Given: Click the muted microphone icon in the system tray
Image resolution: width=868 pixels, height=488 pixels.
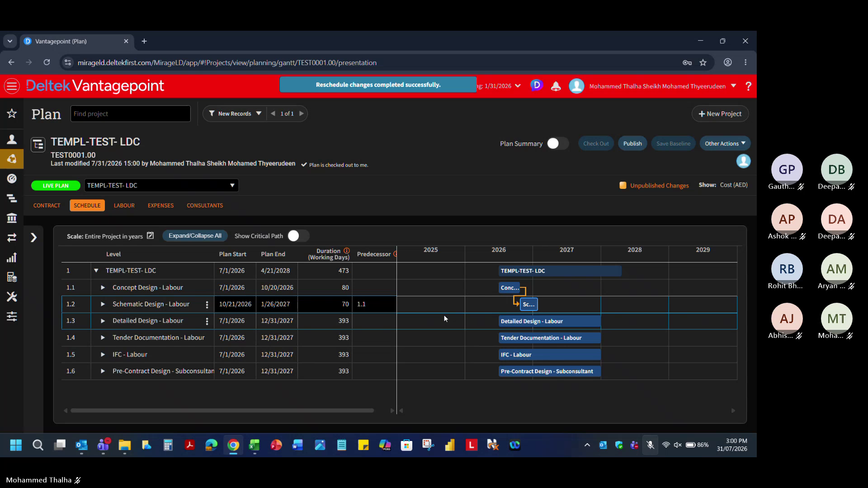Looking at the screenshot, I should click(650, 445).
